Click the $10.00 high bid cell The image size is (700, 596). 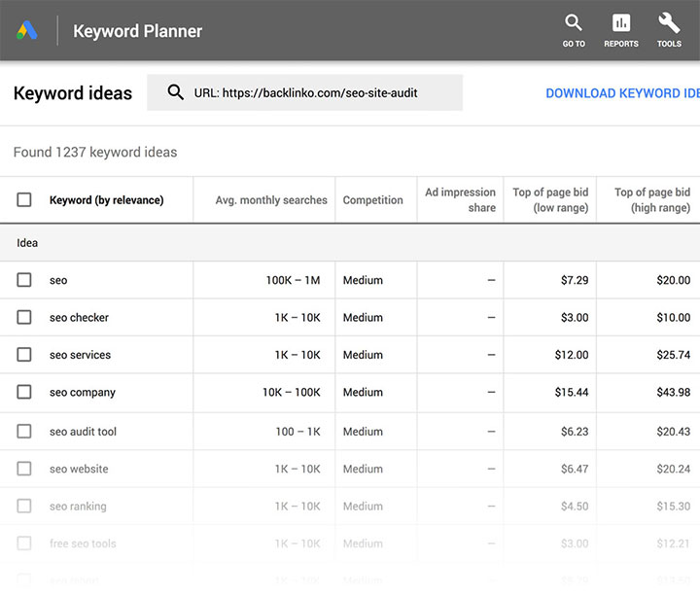673,317
